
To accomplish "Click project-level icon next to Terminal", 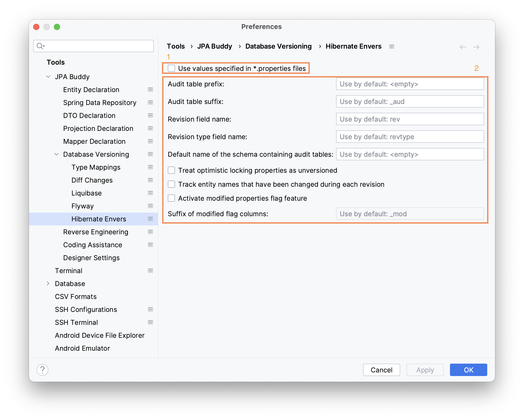I will (150, 271).
